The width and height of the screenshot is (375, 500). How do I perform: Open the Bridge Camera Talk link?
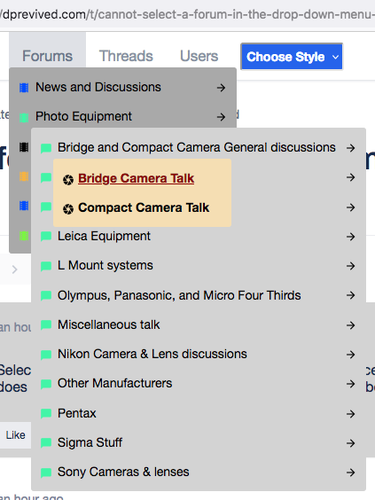(136, 178)
